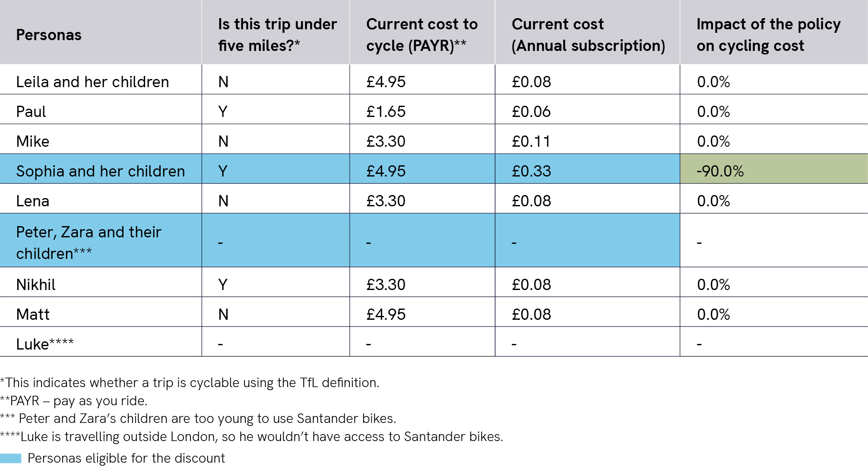Click the Personas column header
The image size is (868, 476).
pyautogui.click(x=49, y=35)
